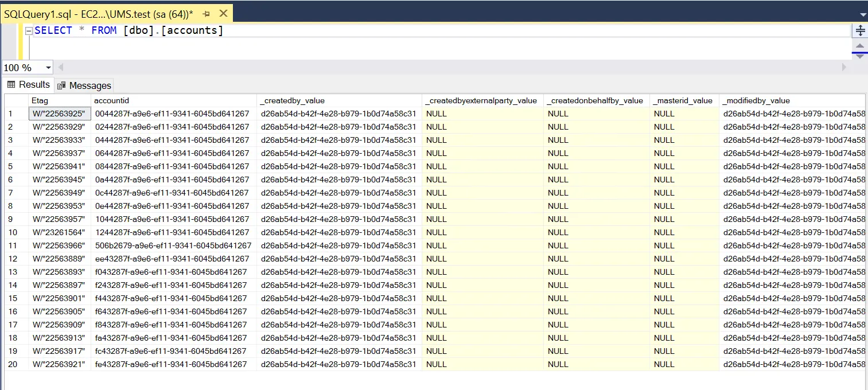Click accountid 506b2679-a9e6-ef11-9341-6045bd641267
The image size is (868, 390).
click(x=174, y=245)
